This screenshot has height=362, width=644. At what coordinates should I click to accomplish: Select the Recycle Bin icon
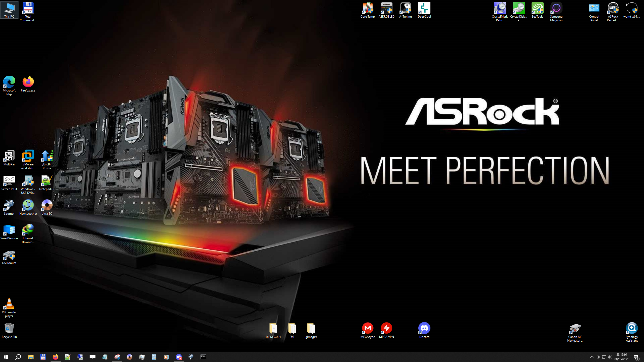(9, 331)
